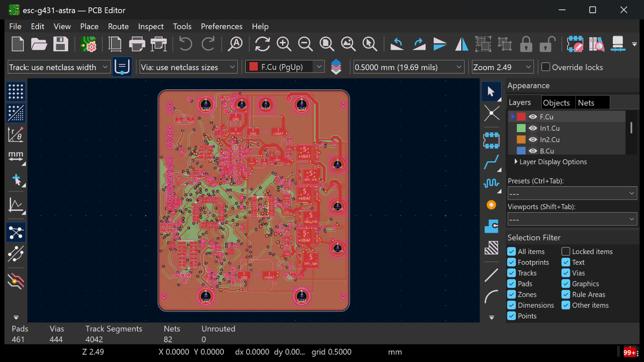The width and height of the screenshot is (644, 362).
Task: Click the B.Cu layer color swatch
Action: [x=521, y=151]
